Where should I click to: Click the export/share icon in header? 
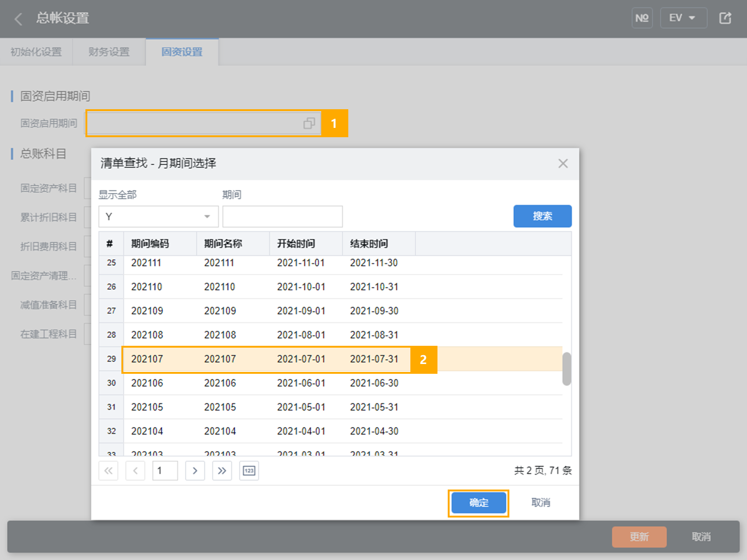pos(725,18)
